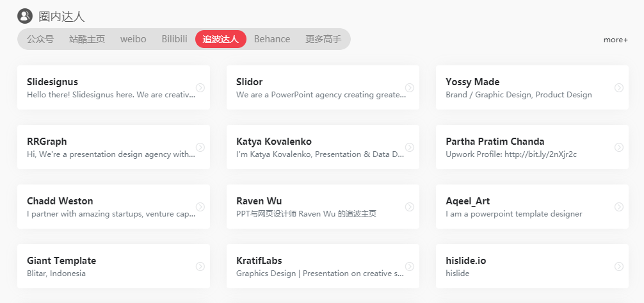Open the Partha Pratim Chanda title
644x303 pixels.
click(495, 142)
